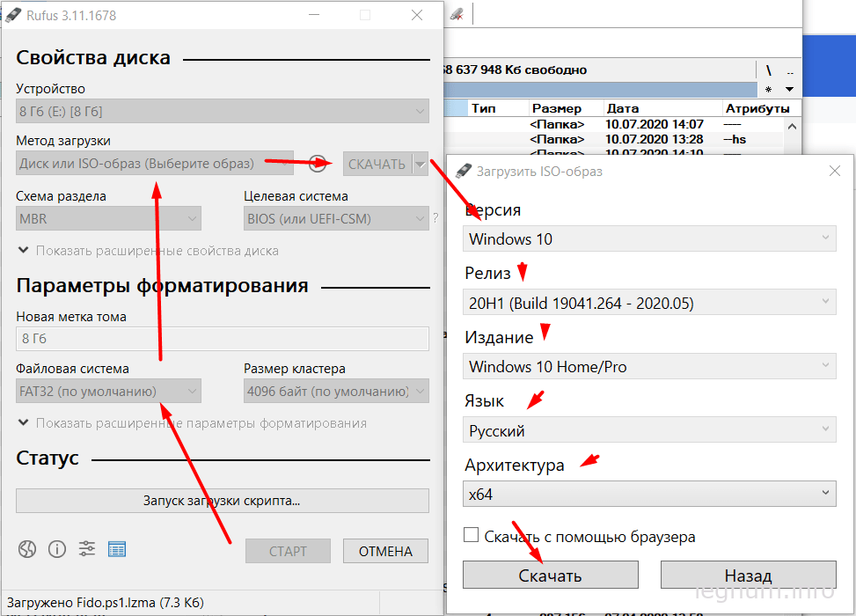Open the Издание Home/Pro dropdown

(x=649, y=366)
